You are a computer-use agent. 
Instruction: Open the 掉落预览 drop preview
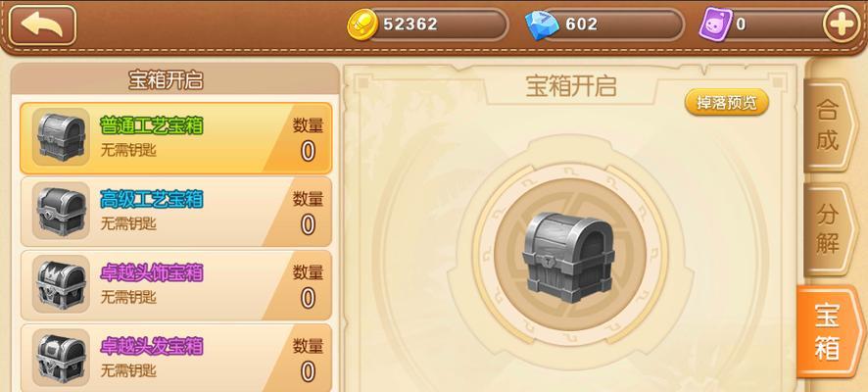pos(727,103)
